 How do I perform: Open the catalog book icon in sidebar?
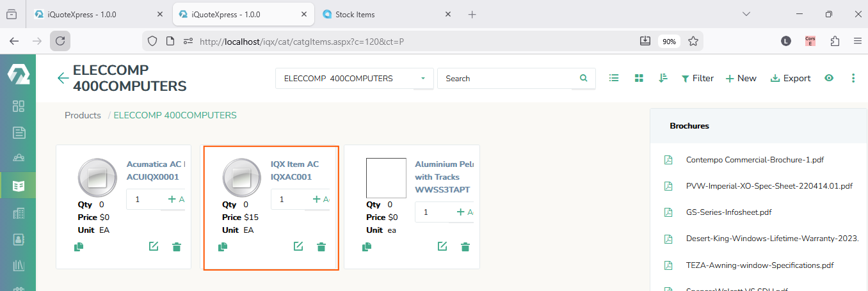tap(19, 186)
